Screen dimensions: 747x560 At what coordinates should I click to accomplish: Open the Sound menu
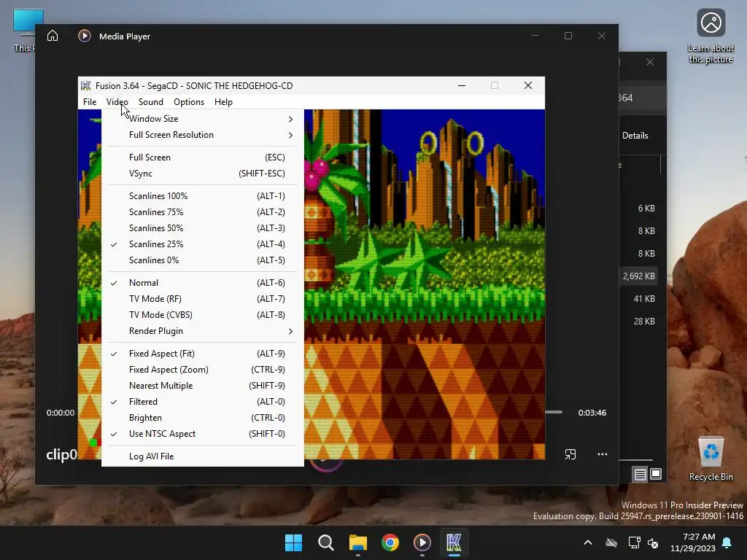150,102
